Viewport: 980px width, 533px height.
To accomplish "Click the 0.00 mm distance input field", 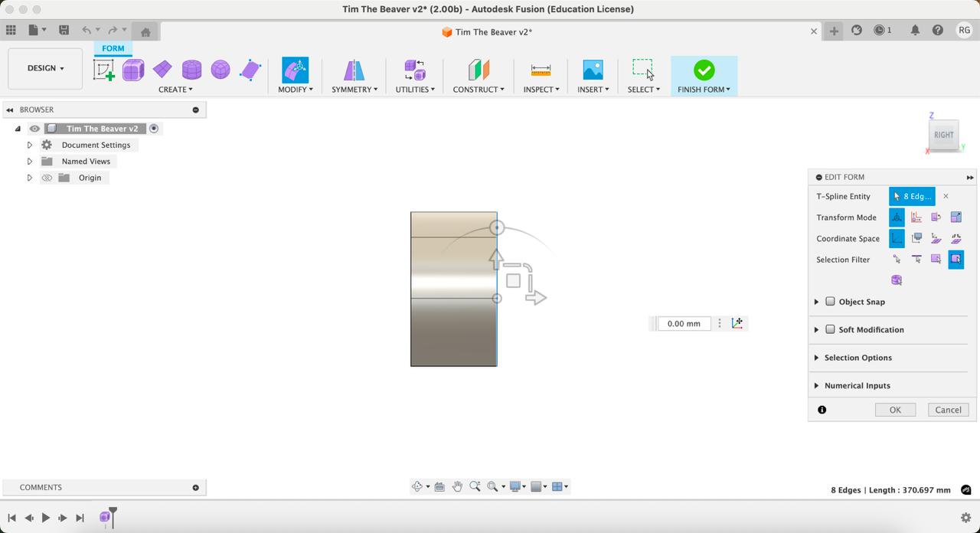I will (683, 323).
